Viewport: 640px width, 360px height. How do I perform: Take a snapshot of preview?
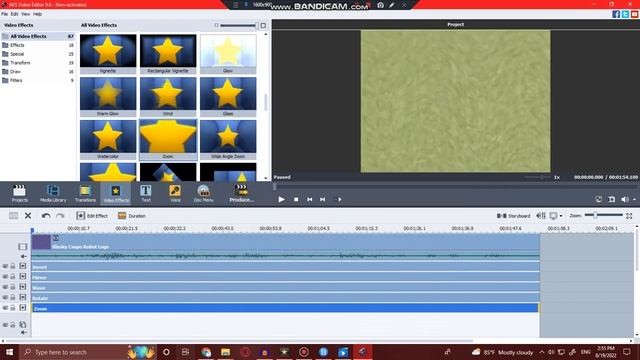611,199
